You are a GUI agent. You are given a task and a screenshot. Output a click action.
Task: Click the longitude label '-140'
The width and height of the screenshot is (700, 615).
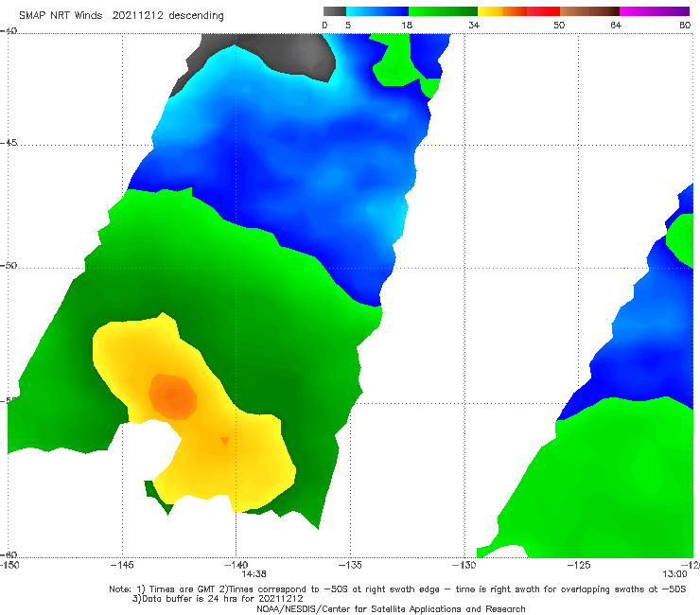point(236,566)
